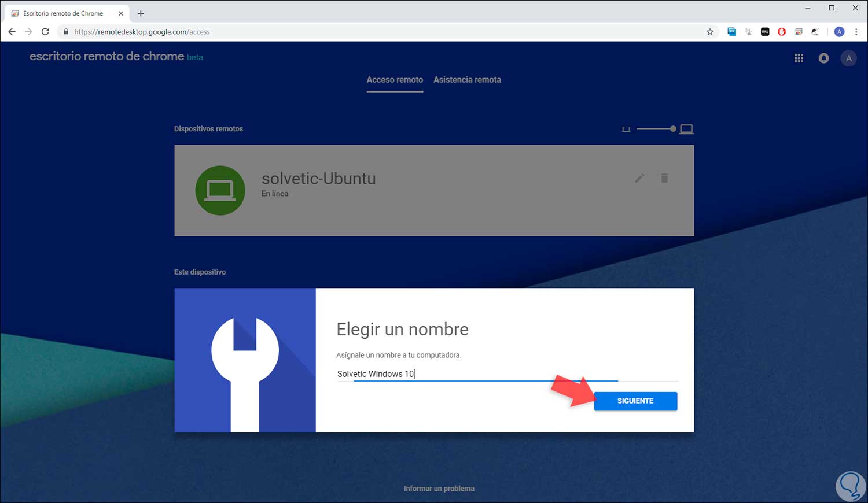868x503 pixels.
Task: Click the escritorio remoto de chrome title
Action: 106,56
